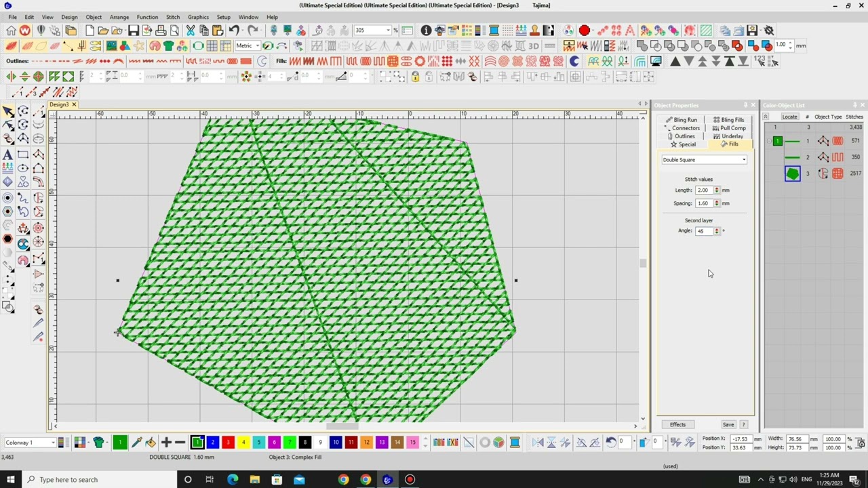Cut selection with the scissors icon
This screenshot has width=868, height=488.
[x=191, y=30]
